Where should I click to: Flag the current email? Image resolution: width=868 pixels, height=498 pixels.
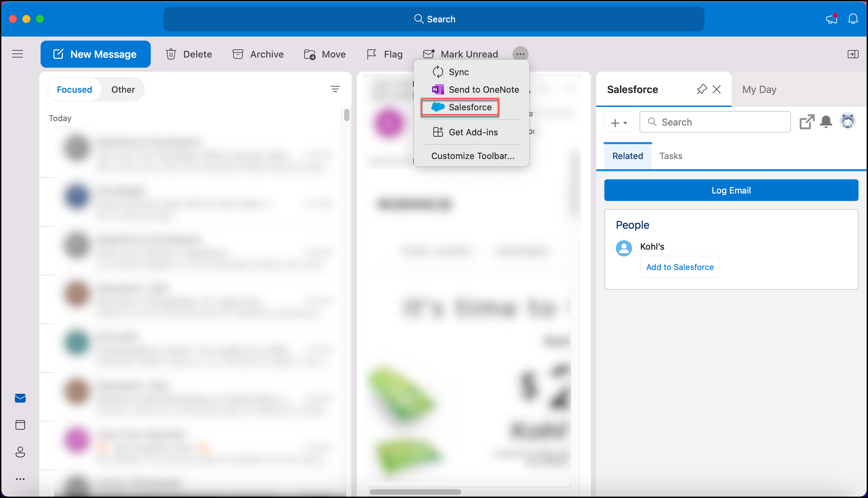point(384,54)
